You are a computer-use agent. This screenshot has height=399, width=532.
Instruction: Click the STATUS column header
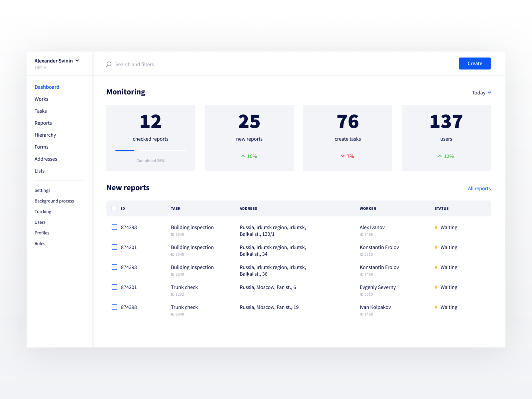click(x=442, y=208)
